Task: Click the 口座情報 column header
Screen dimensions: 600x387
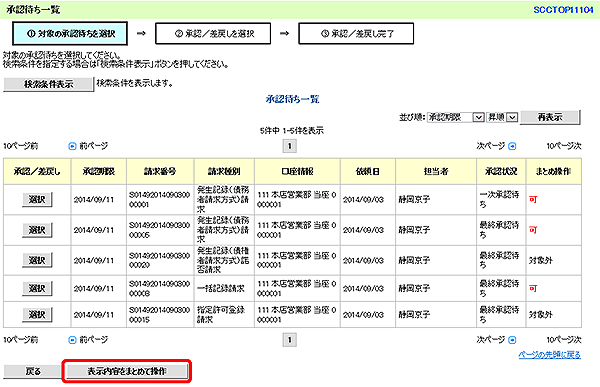Action: 297,171
